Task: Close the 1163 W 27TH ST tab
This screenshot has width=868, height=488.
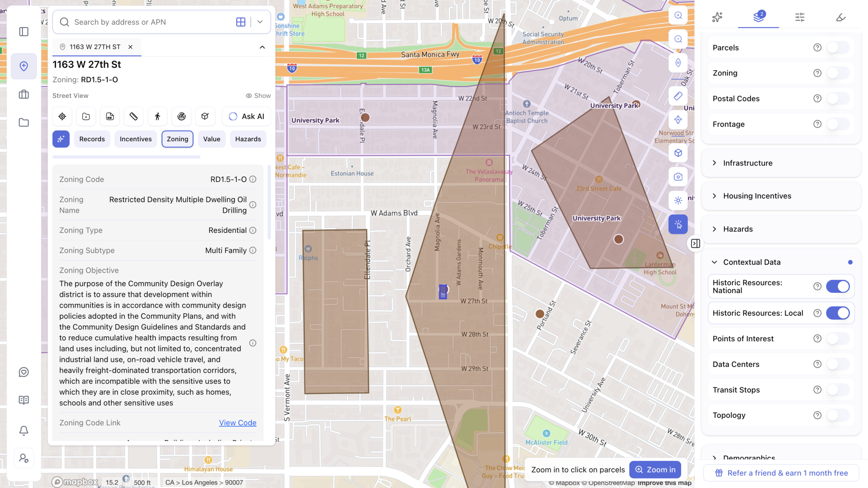Action: (130, 47)
